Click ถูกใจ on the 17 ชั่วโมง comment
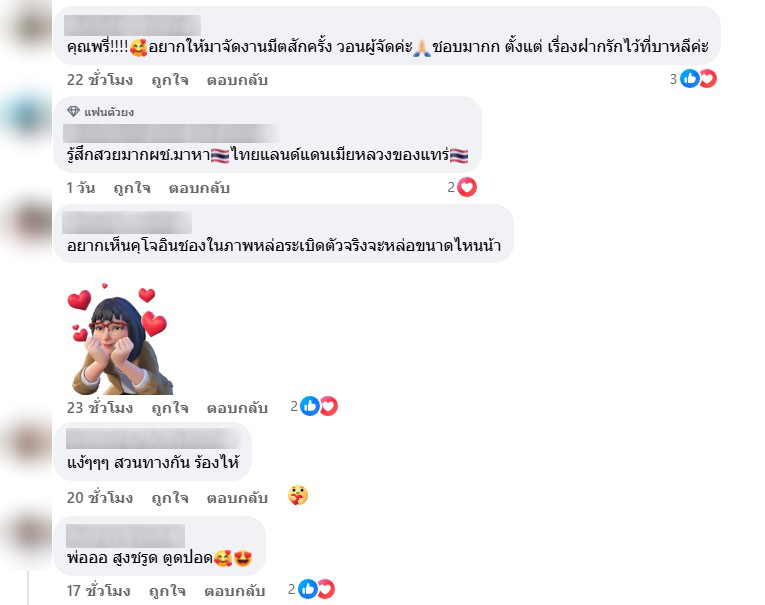765x605 pixels. pyautogui.click(x=167, y=591)
